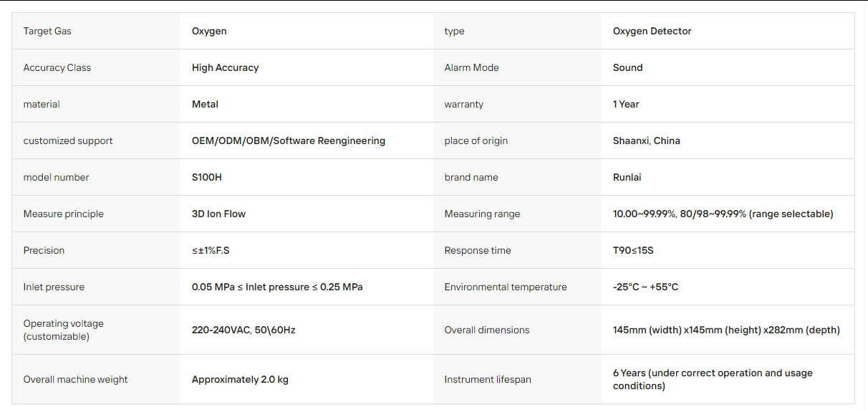868x410 pixels.
Task: Click the '3D Ion Flow' value
Action: click(218, 214)
